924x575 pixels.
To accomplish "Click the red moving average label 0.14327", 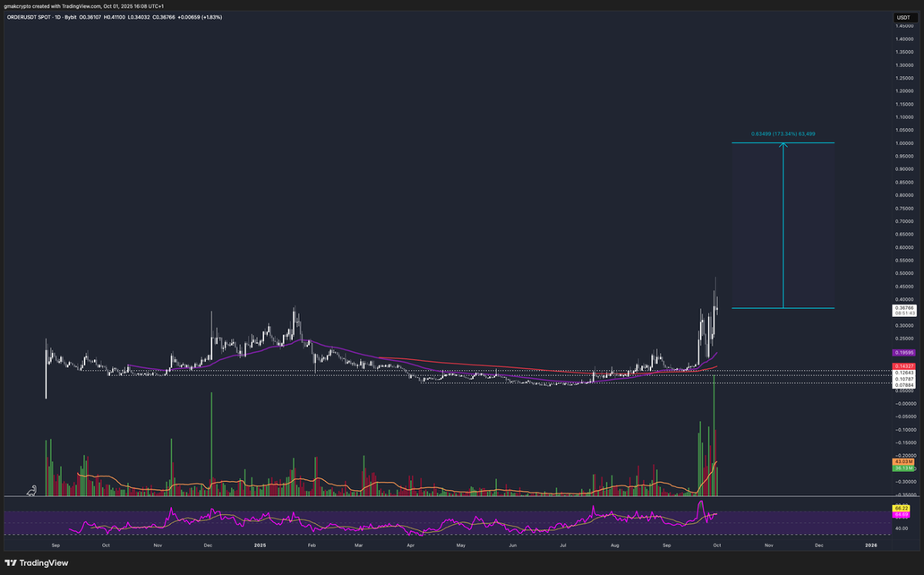I will (903, 365).
